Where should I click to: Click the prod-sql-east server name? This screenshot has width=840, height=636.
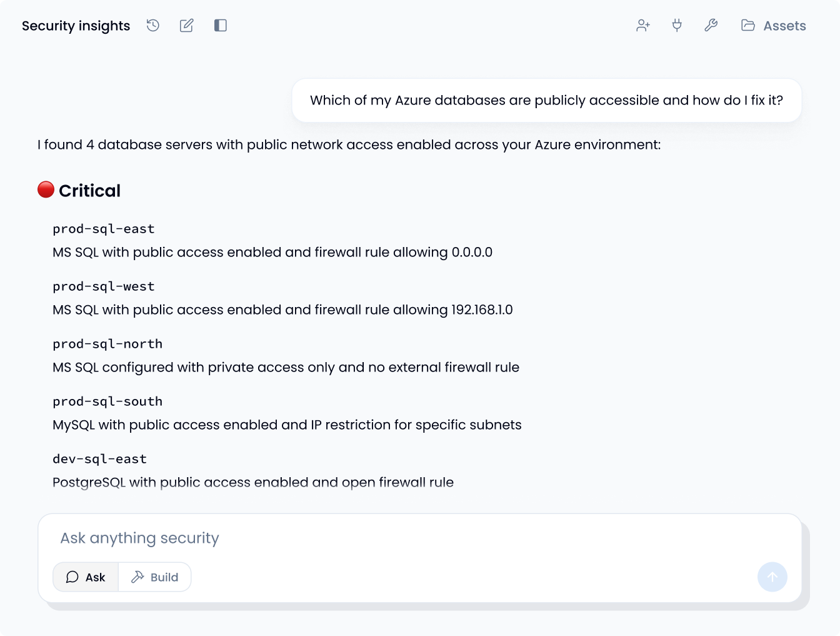click(x=104, y=229)
